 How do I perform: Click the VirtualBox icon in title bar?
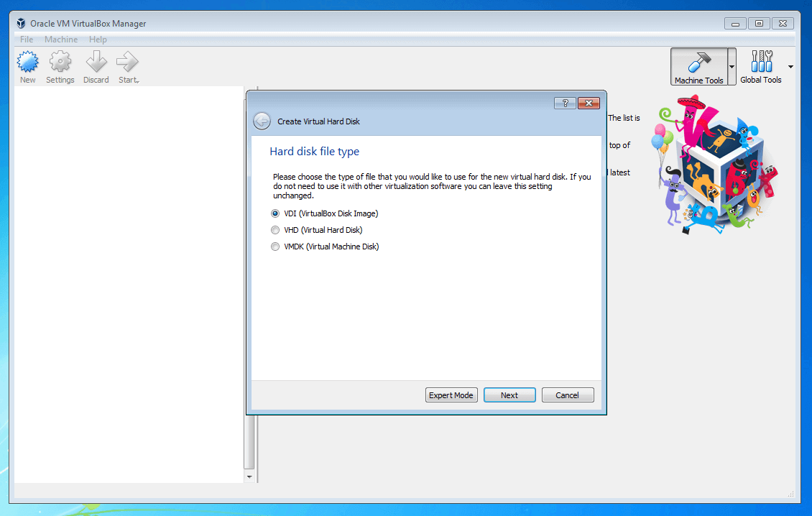click(22, 24)
